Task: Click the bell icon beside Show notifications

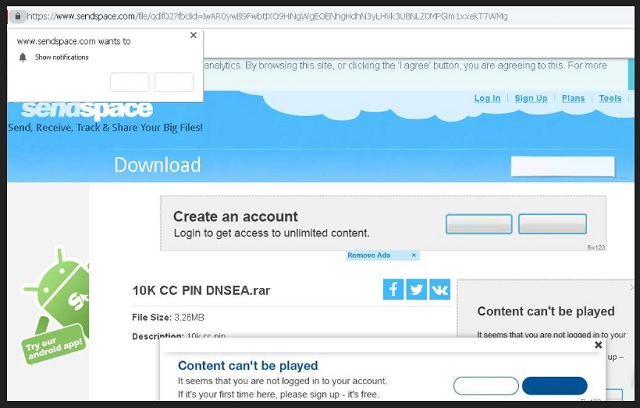Action: coord(23,58)
